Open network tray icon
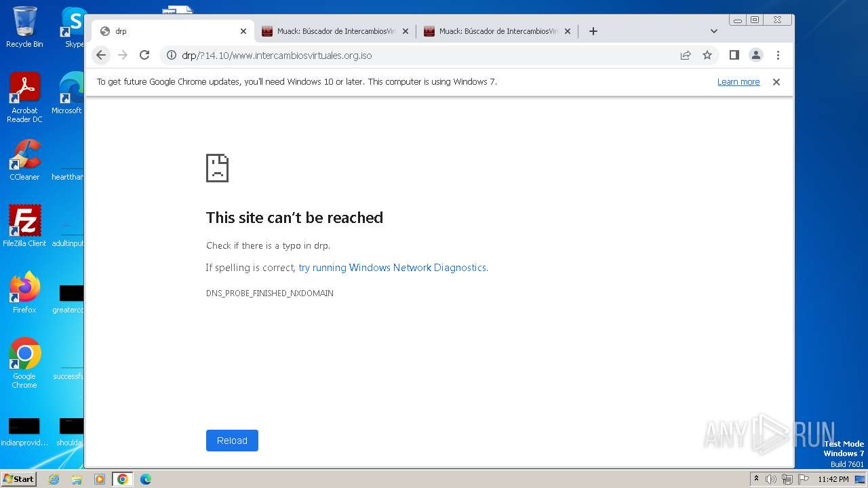868x488 pixels. coord(787,479)
